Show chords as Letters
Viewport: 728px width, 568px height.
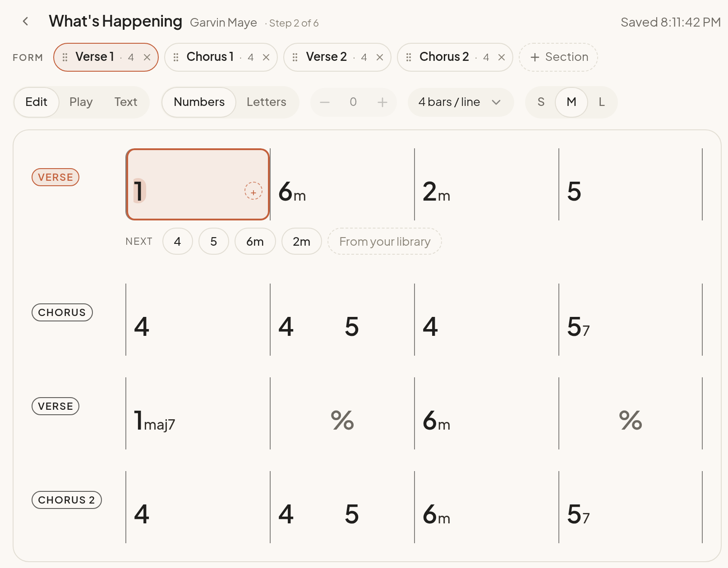pyautogui.click(x=267, y=102)
